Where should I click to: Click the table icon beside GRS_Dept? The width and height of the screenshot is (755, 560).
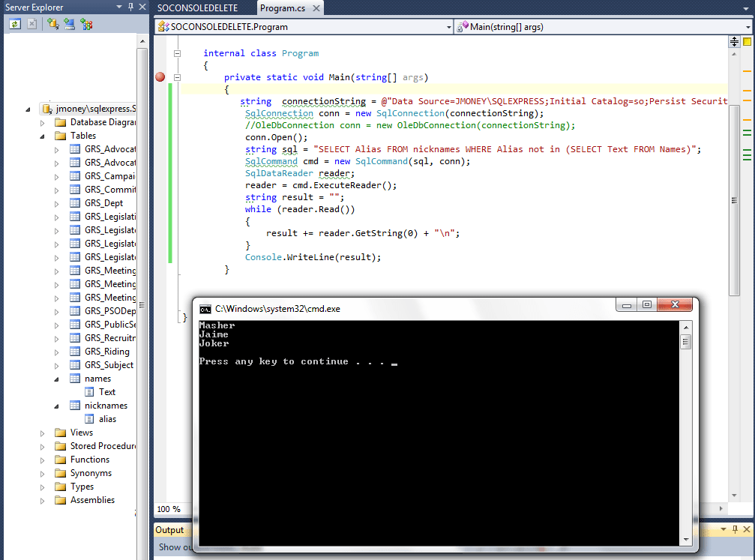[x=74, y=202]
